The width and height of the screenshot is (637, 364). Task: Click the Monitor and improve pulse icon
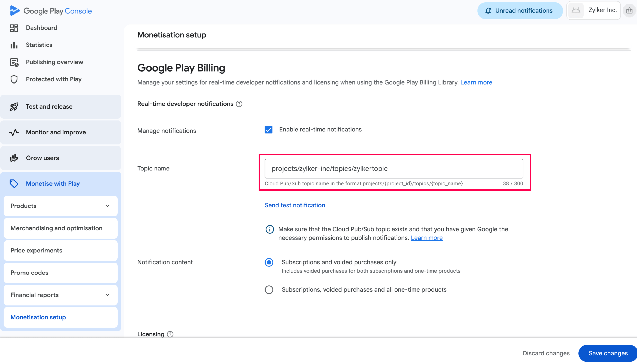coord(14,132)
